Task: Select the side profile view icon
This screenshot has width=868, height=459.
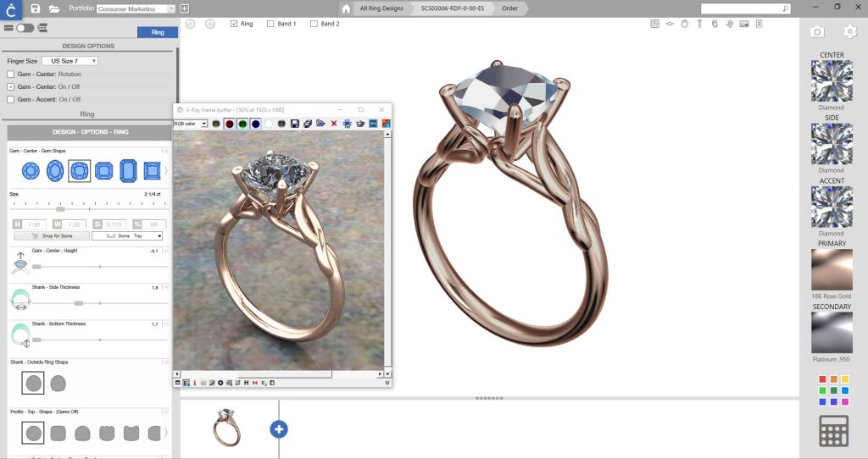Action: 699,24
